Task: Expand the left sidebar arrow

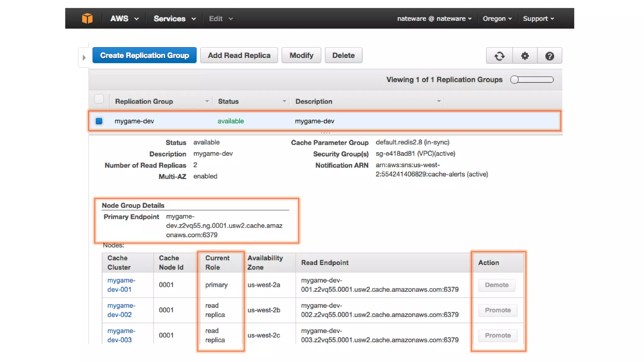Action: point(84,58)
